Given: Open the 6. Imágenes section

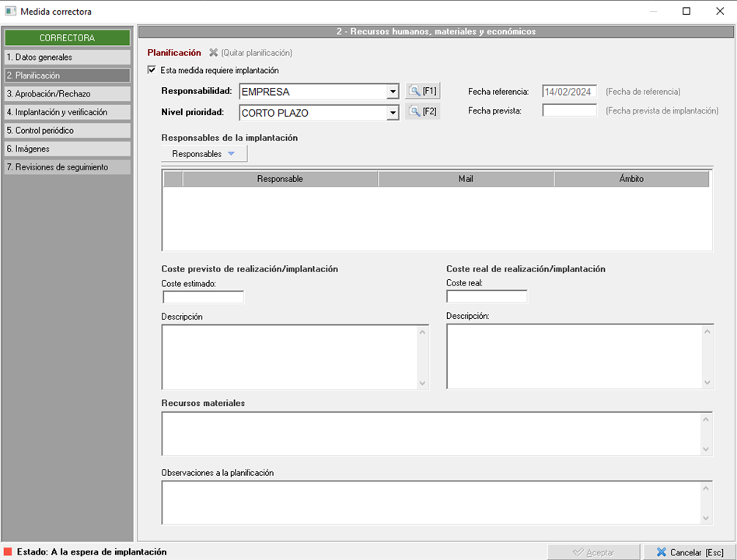Looking at the screenshot, I should coord(67,149).
